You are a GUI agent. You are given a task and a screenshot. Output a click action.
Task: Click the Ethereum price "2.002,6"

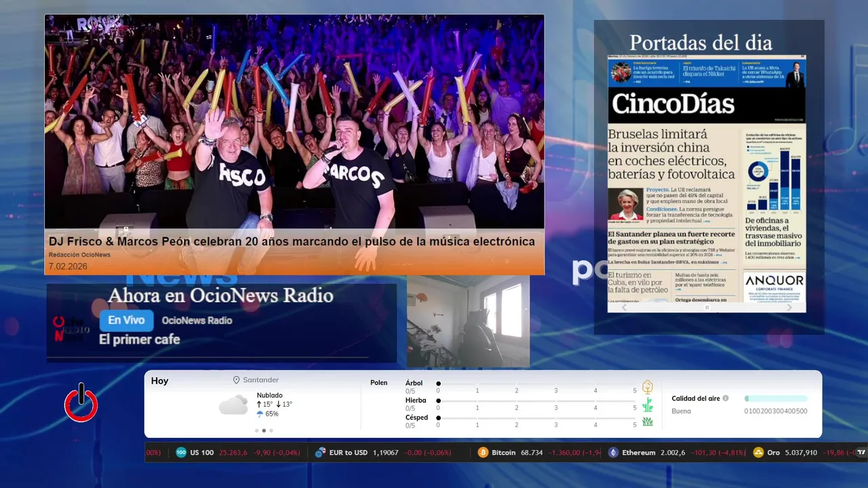click(x=673, y=453)
